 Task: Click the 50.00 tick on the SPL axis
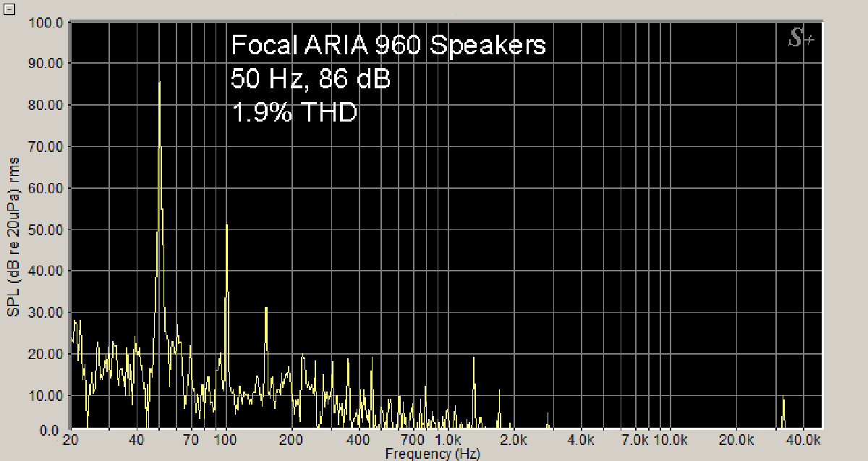[x=46, y=230]
